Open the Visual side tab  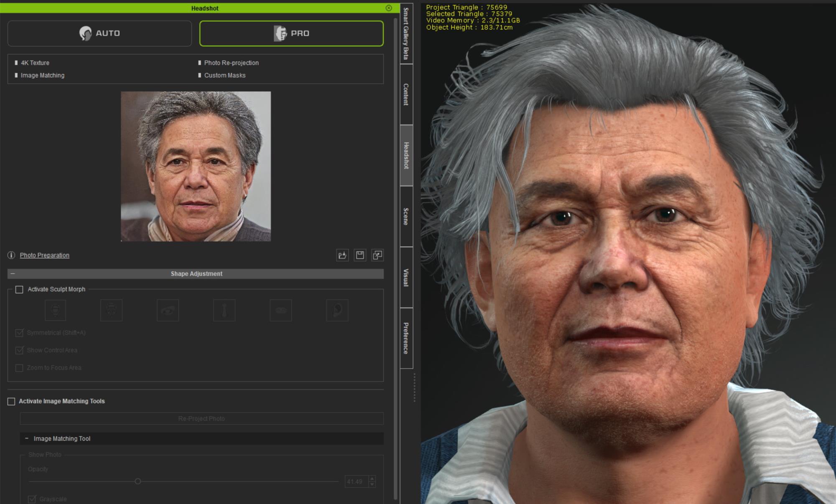coord(406,277)
